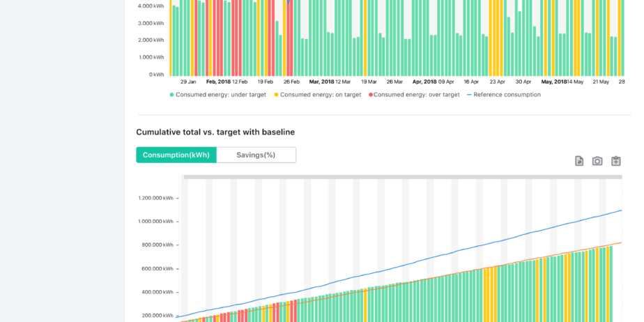This screenshot has width=644, height=322.
Task: Click the '09 Apr' date label
Action: 446,82
